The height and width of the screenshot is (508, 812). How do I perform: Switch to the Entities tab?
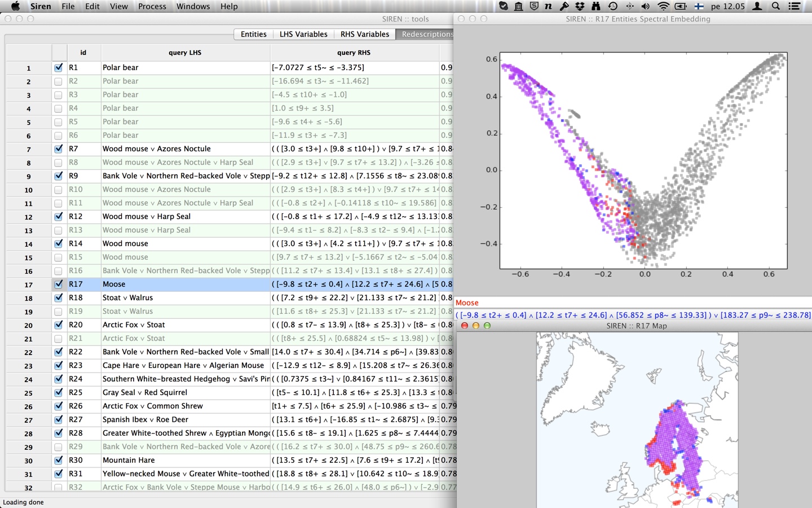point(253,34)
